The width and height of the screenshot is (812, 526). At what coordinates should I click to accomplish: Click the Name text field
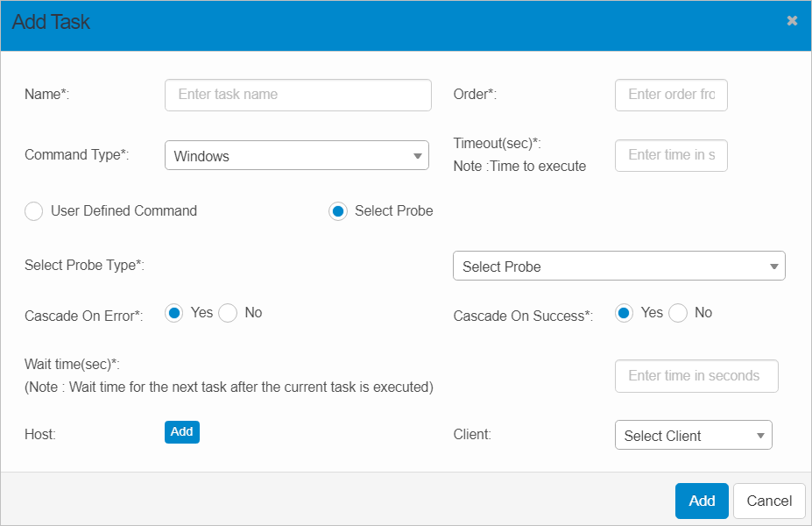(298, 96)
